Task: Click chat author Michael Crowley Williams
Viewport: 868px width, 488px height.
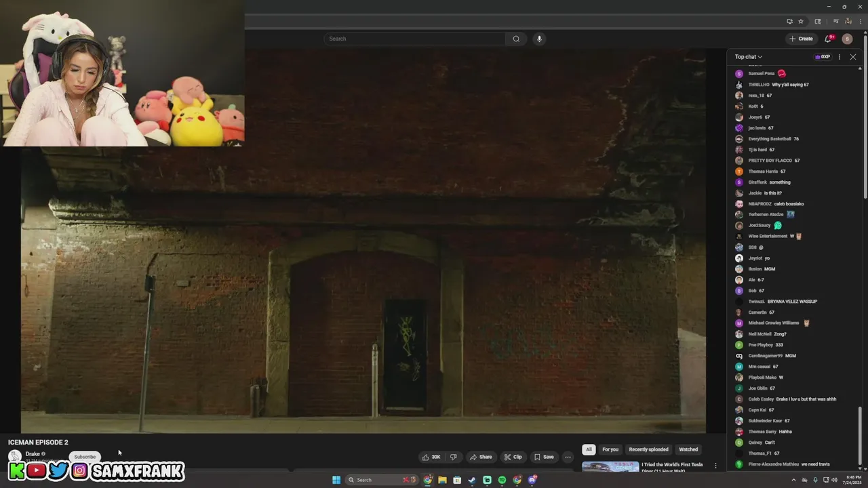Action: click(x=774, y=323)
